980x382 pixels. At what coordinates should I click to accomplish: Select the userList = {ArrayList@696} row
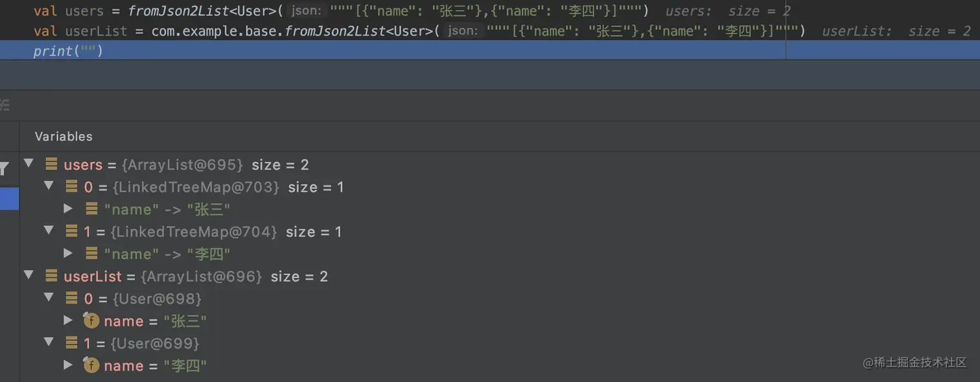coord(500,276)
